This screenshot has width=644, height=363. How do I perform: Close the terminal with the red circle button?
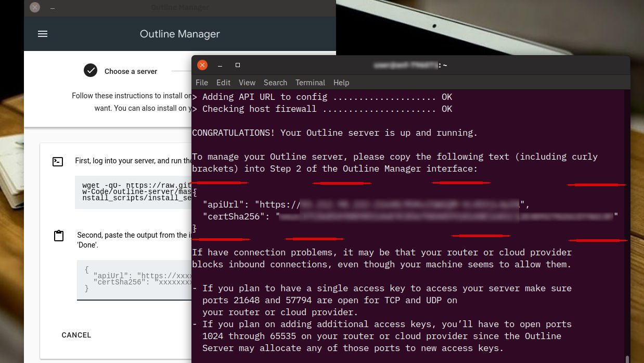(202, 64)
